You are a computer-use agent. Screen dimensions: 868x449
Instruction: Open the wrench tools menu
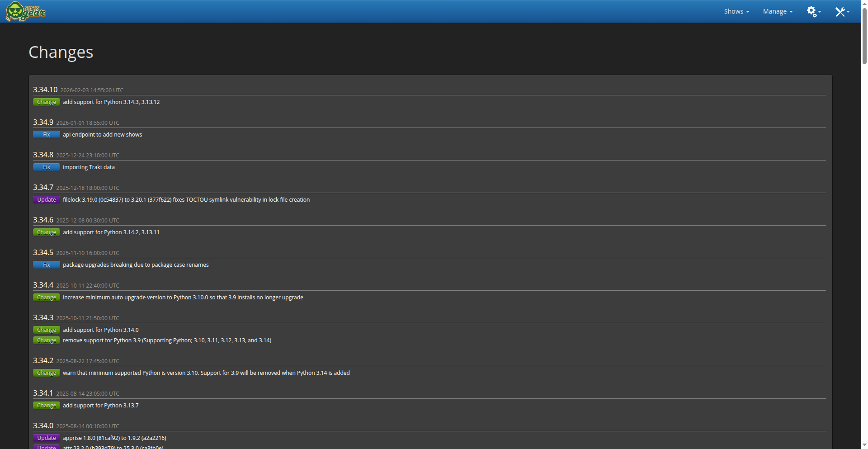pyautogui.click(x=842, y=12)
